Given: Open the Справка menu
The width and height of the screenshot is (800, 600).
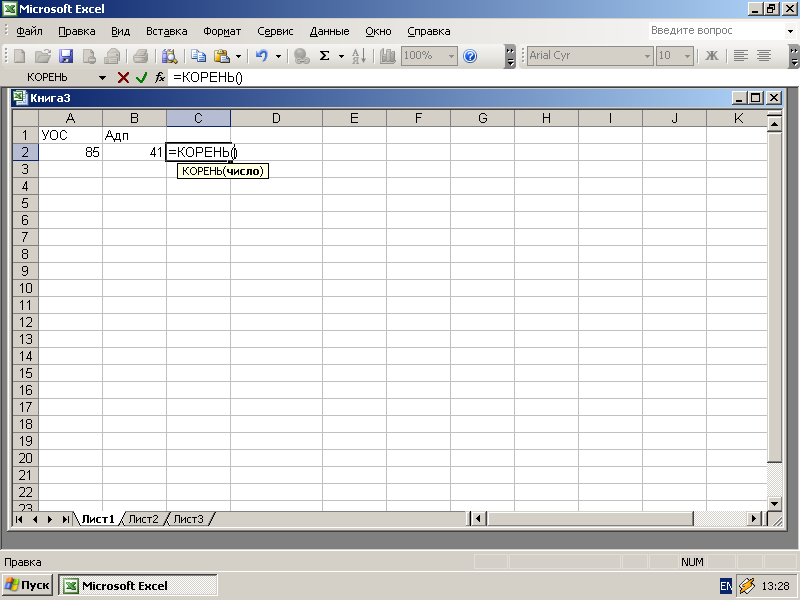Looking at the screenshot, I should click(429, 31).
